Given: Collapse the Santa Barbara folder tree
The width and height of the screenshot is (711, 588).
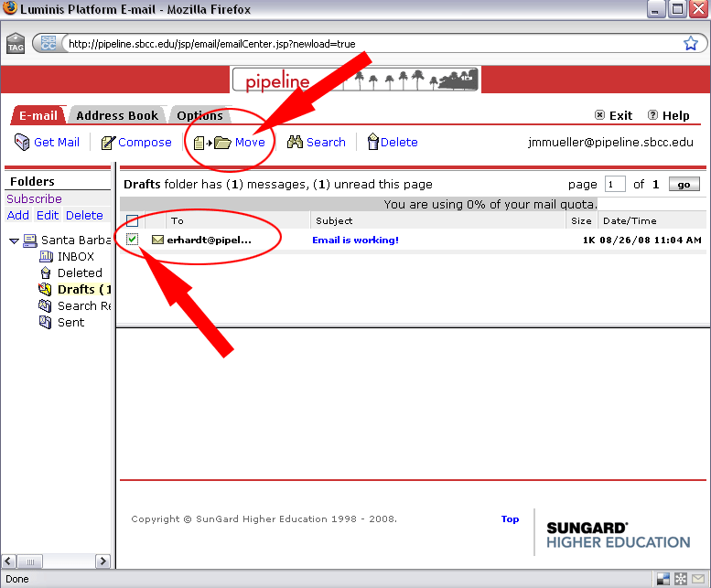Looking at the screenshot, I should pos(14,241).
